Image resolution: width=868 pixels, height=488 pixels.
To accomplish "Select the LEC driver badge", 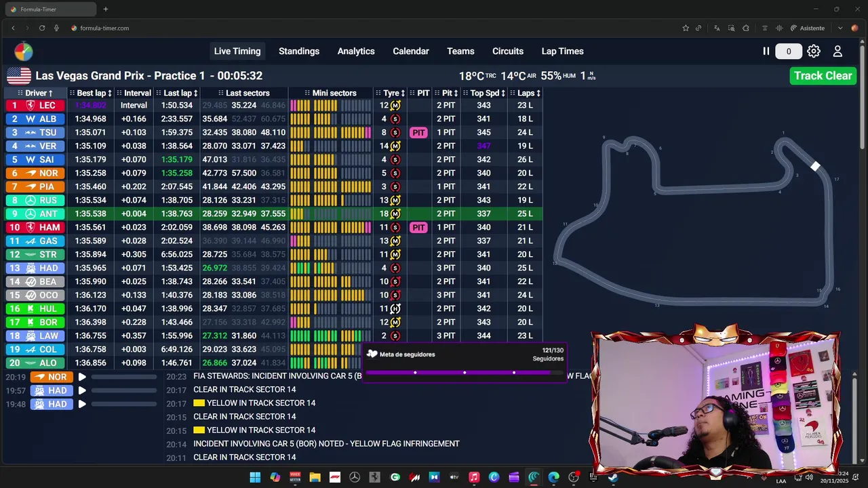I will (x=35, y=106).
